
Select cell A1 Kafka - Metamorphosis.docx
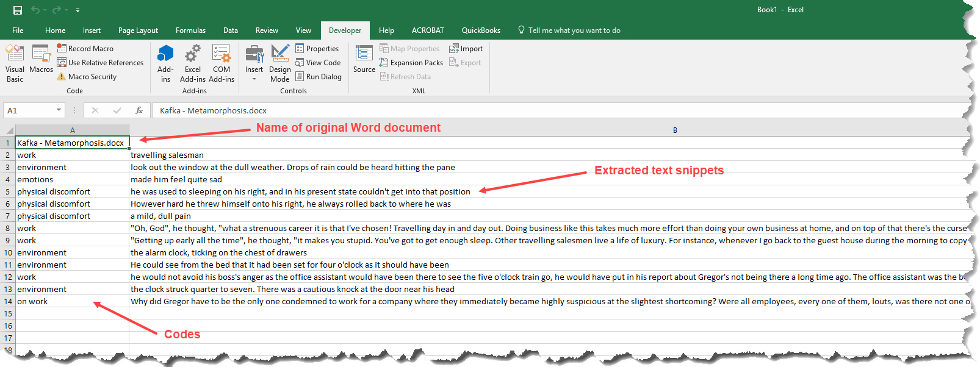pyautogui.click(x=72, y=143)
